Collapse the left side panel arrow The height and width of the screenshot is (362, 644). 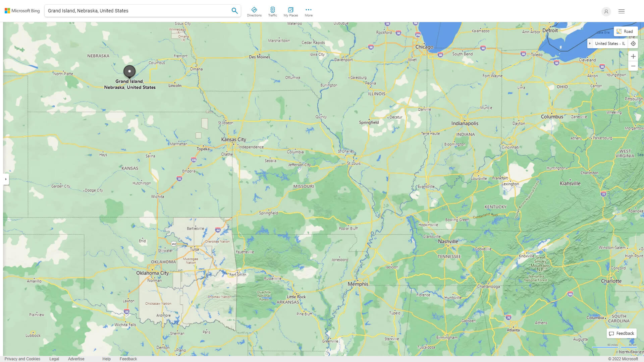6,179
